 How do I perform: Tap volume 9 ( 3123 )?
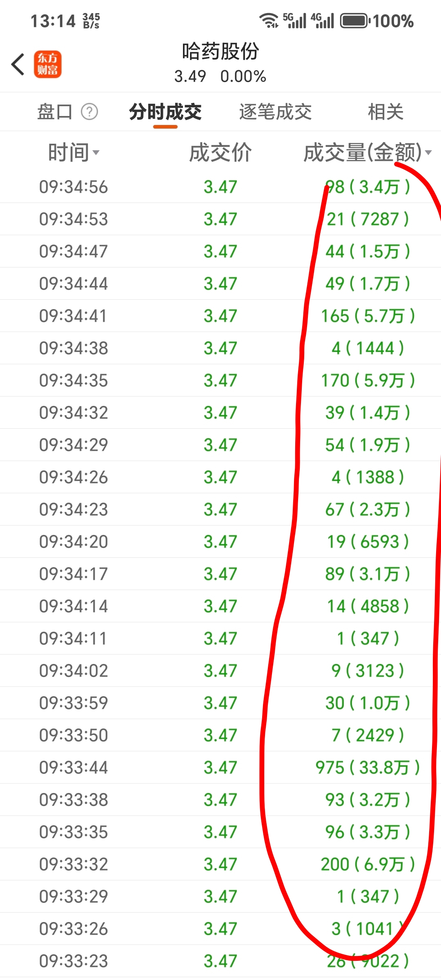pos(368,671)
